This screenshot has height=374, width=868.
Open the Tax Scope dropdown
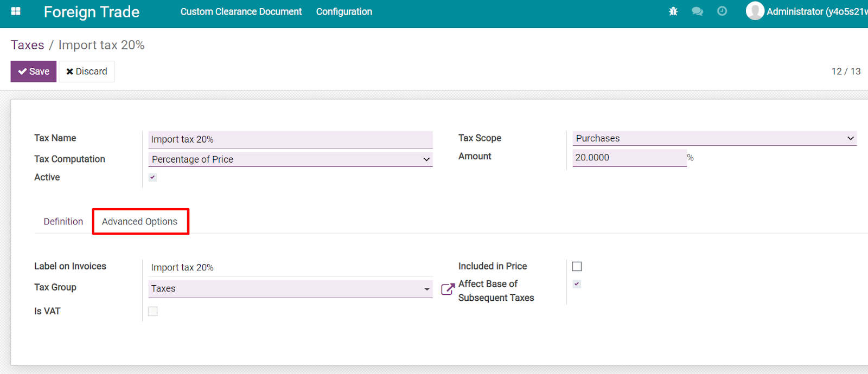tap(714, 138)
